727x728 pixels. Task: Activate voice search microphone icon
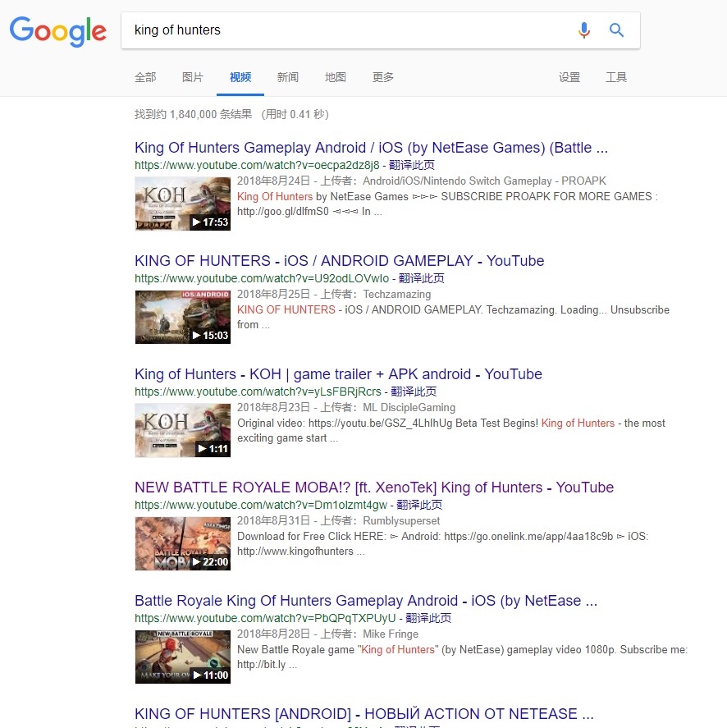[583, 30]
